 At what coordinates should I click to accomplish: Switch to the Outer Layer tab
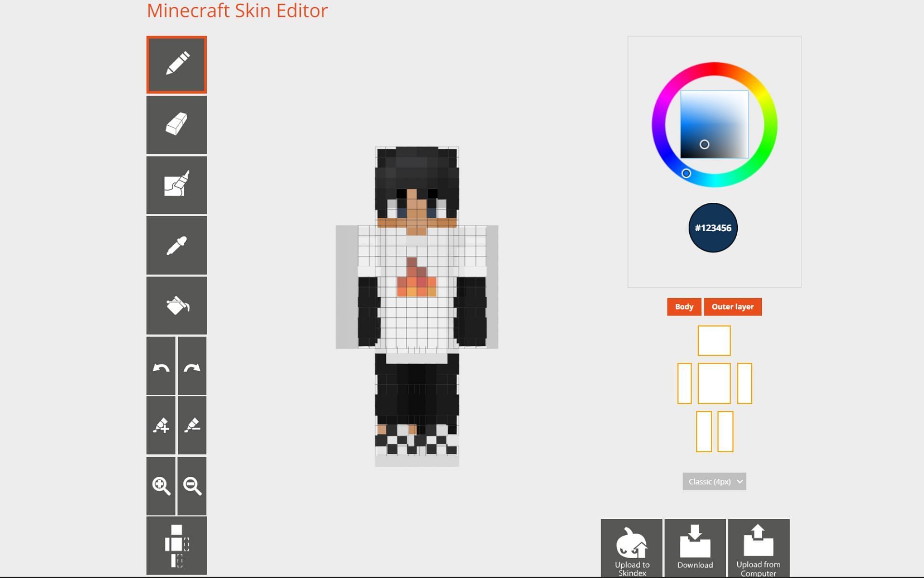pyautogui.click(x=732, y=306)
